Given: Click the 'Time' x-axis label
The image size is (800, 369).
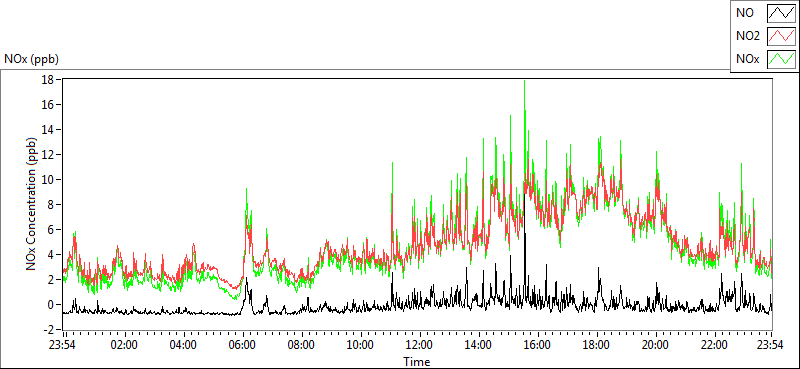Looking at the screenshot, I should [x=417, y=362].
